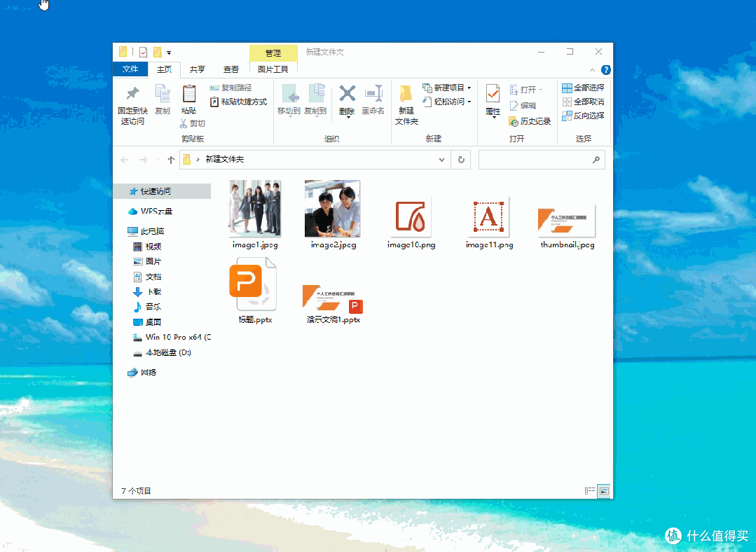
Task: Click the Cut (剪切) scissors icon
Action: [183, 123]
